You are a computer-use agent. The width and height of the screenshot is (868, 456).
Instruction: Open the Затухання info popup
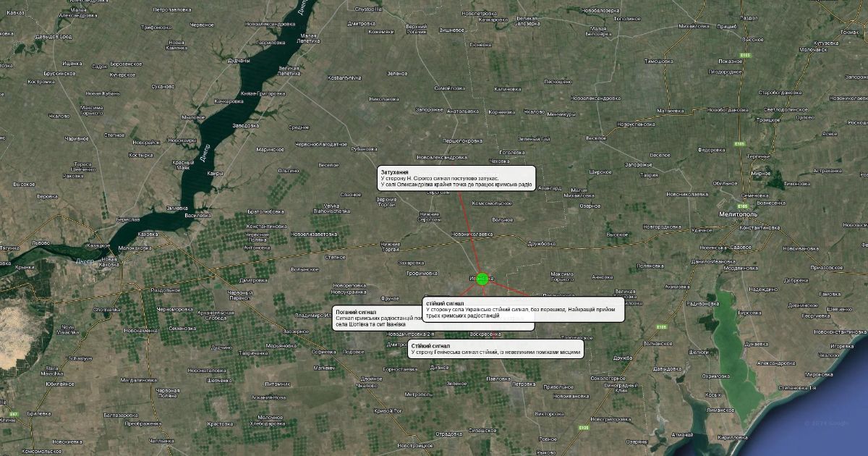click(457, 178)
